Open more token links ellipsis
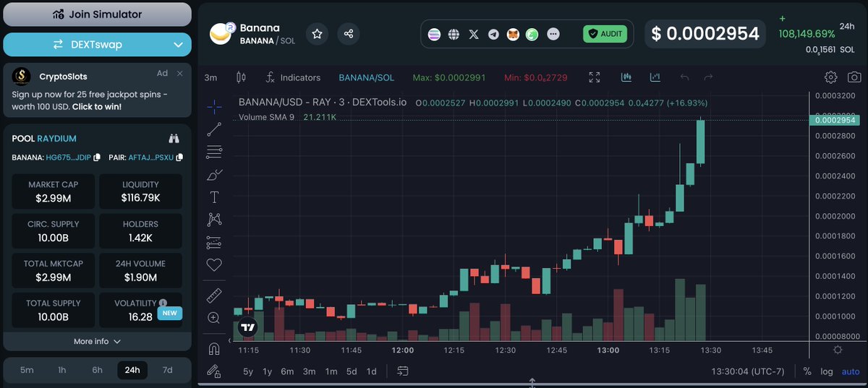The image size is (868, 388). (553, 34)
